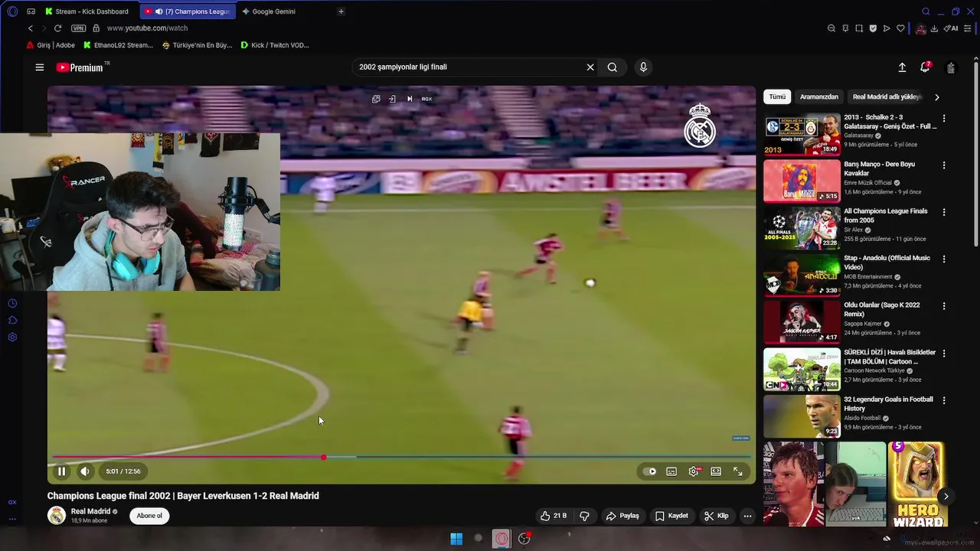Switch to theater mode
The width and height of the screenshot is (980, 551).
coord(716,471)
